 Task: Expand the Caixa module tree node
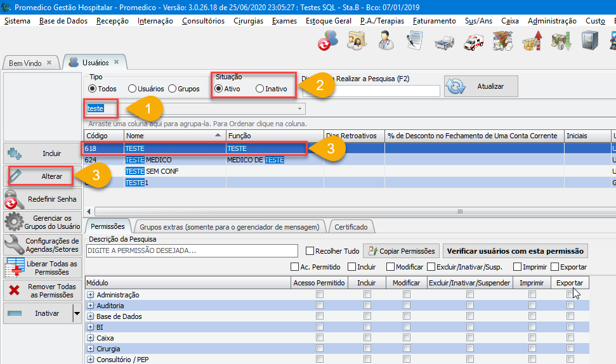point(90,338)
